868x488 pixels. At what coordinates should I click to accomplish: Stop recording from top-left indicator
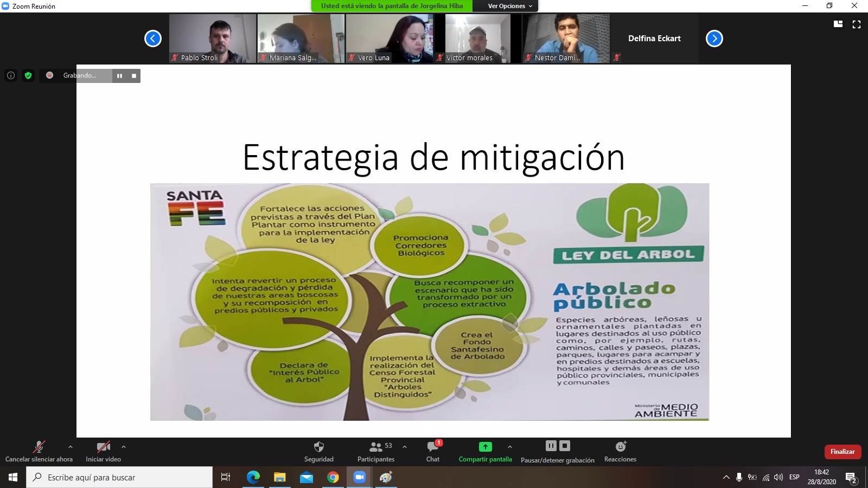click(x=133, y=76)
